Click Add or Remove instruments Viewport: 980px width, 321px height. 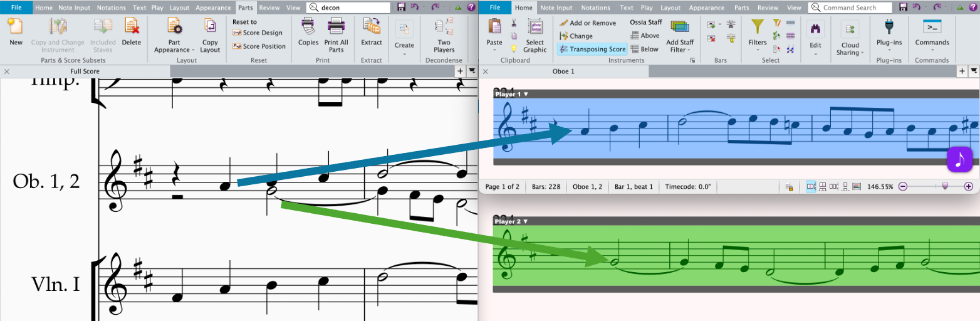(x=587, y=23)
